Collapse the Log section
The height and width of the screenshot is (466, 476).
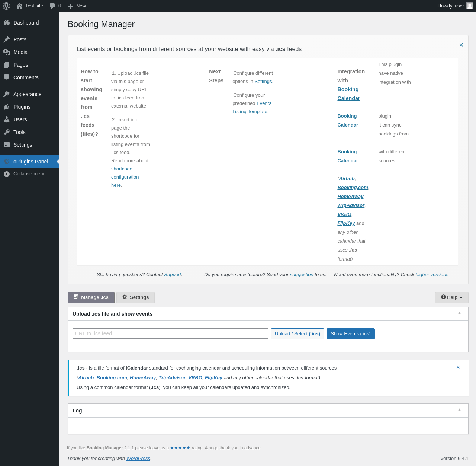tap(460, 410)
